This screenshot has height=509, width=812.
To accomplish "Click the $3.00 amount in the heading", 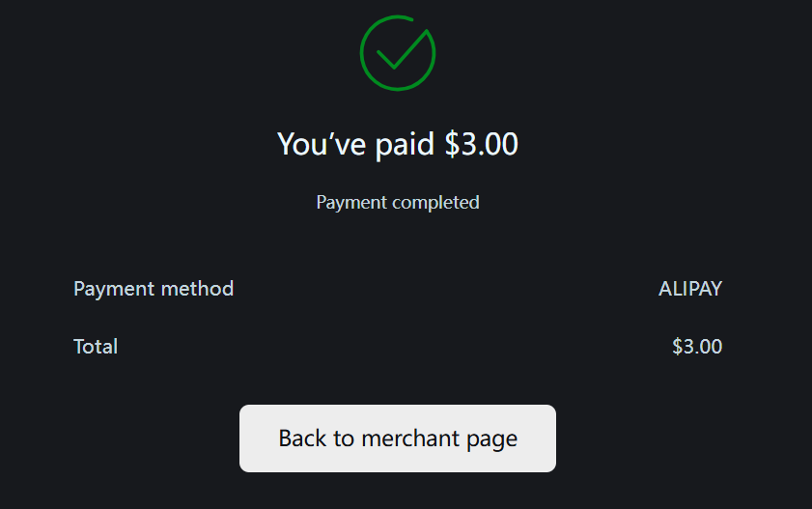I will coord(481,144).
